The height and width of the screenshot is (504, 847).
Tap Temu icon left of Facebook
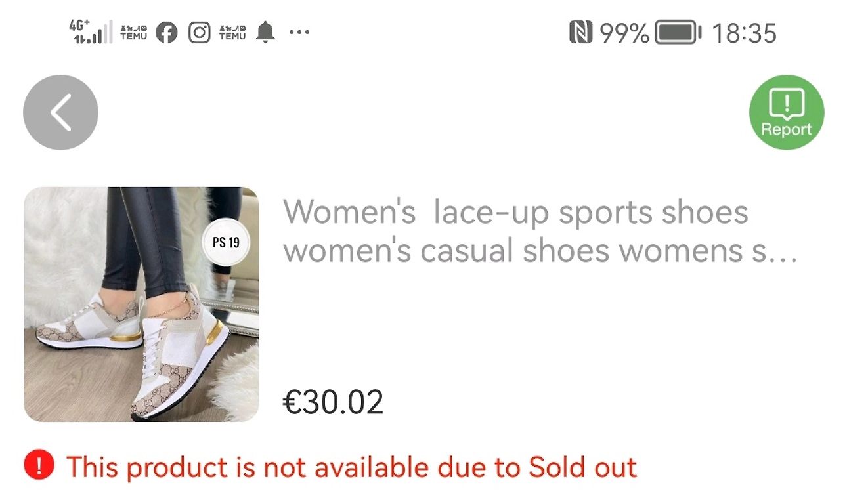tap(134, 32)
